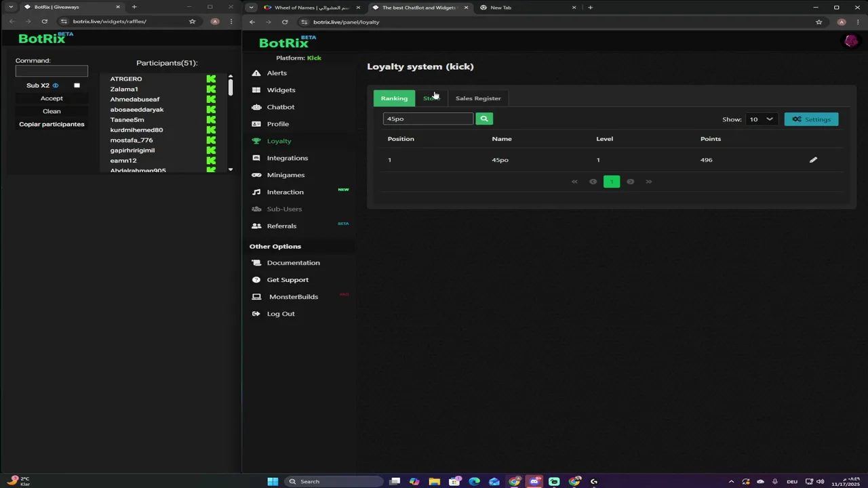Open File Explorer from the taskbar
Screen dimensions: 868x488
tap(434, 481)
